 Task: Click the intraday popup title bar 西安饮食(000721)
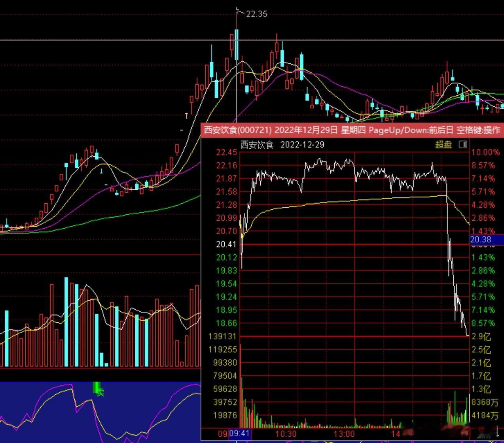(352, 130)
